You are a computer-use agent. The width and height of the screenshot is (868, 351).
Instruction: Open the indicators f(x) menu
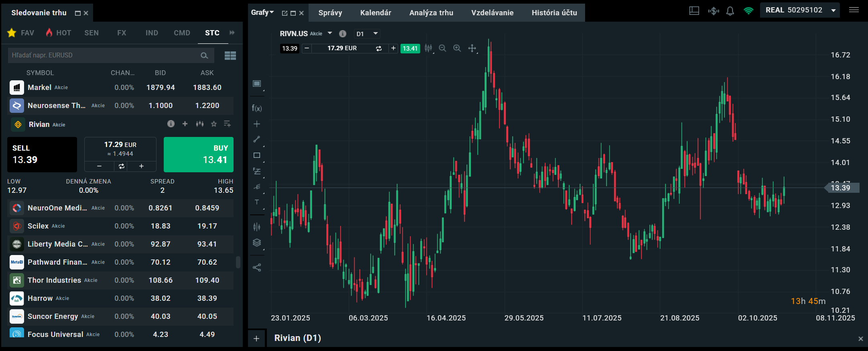coord(257,108)
